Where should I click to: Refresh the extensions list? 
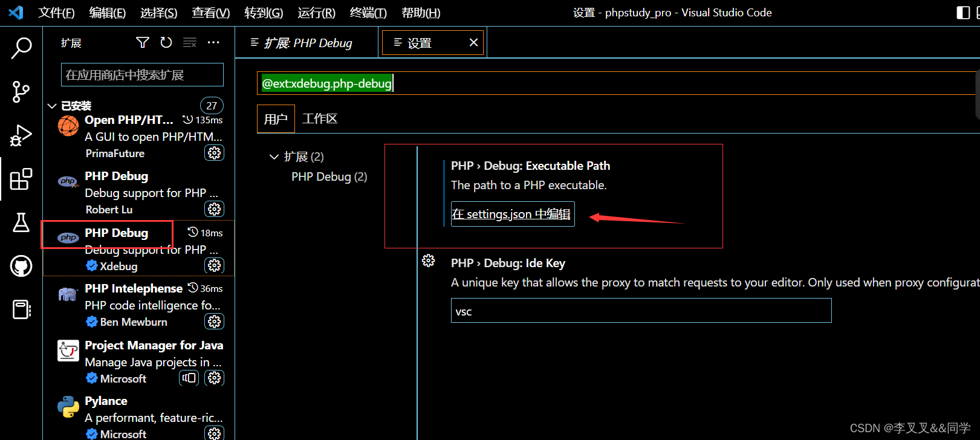pos(166,42)
